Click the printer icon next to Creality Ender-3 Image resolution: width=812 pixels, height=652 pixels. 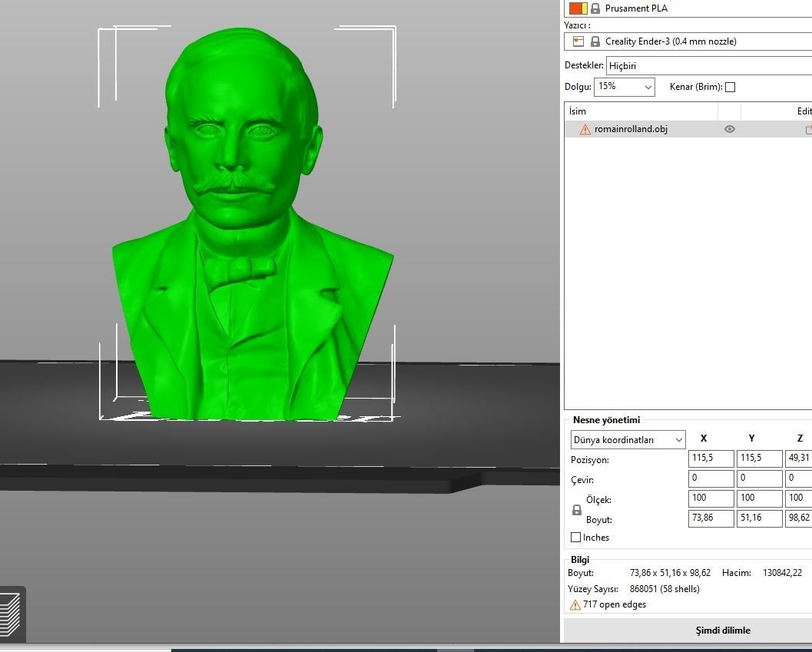coord(578,41)
